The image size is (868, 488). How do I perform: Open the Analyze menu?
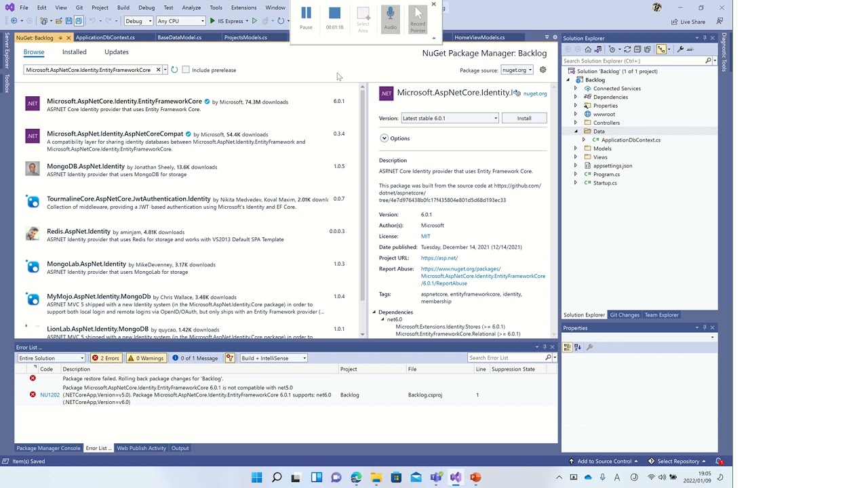click(191, 7)
